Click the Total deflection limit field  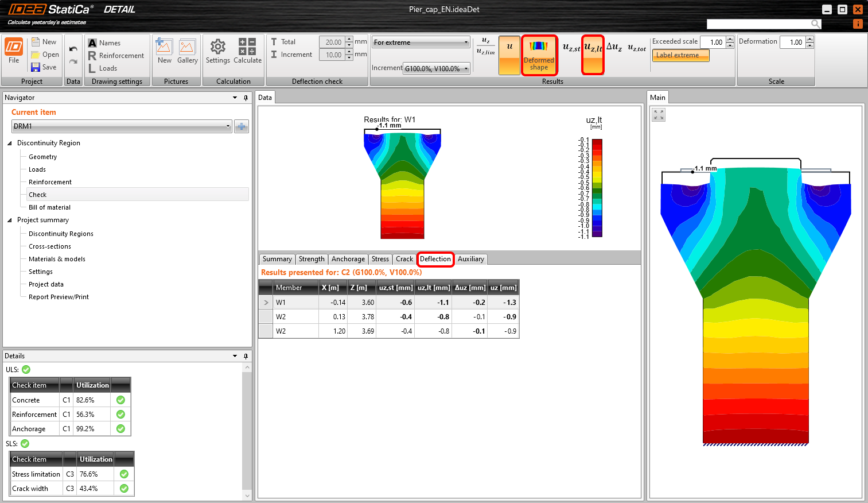coord(332,42)
